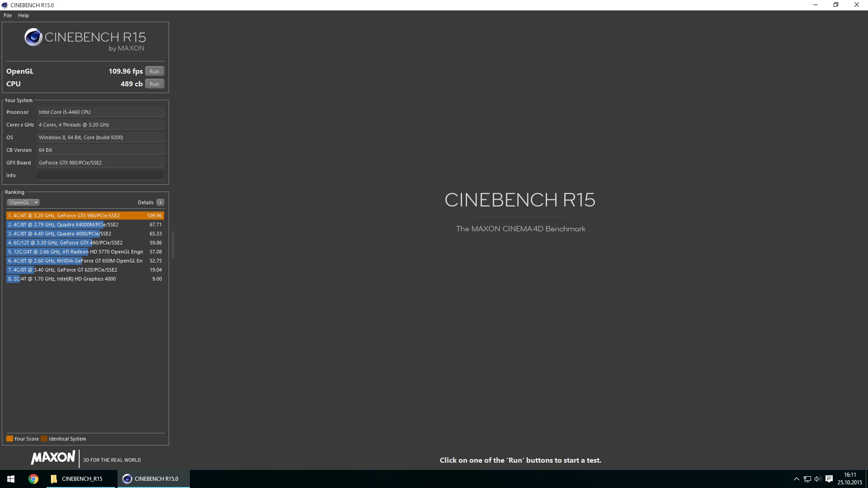Open the OpenGL ranking dropdown
Viewport: 868px width, 488px height.
click(23, 202)
